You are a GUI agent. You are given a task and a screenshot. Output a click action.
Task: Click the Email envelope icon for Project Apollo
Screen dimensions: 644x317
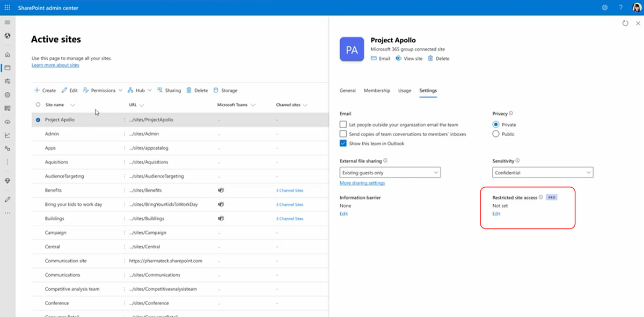click(x=374, y=58)
